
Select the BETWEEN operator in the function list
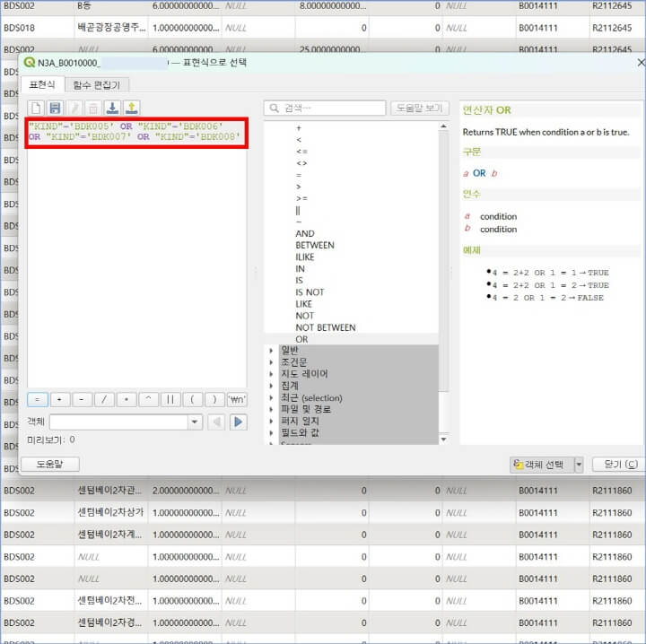click(315, 245)
